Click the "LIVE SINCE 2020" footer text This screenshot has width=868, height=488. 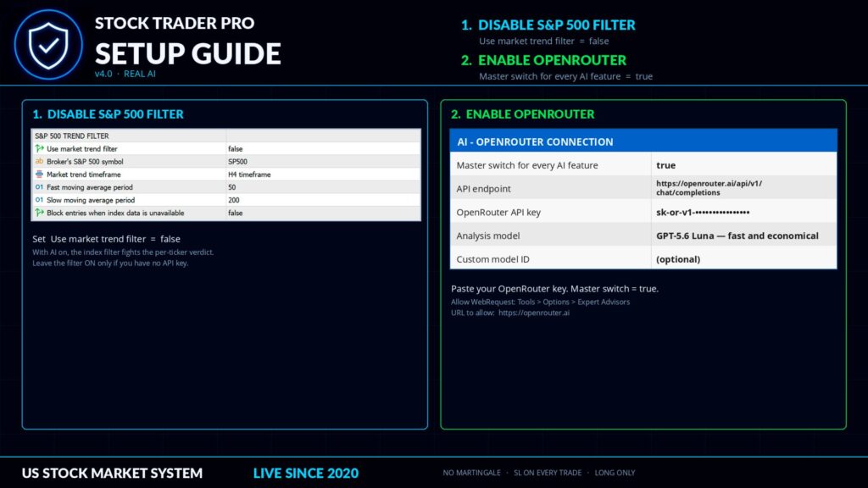pos(305,473)
